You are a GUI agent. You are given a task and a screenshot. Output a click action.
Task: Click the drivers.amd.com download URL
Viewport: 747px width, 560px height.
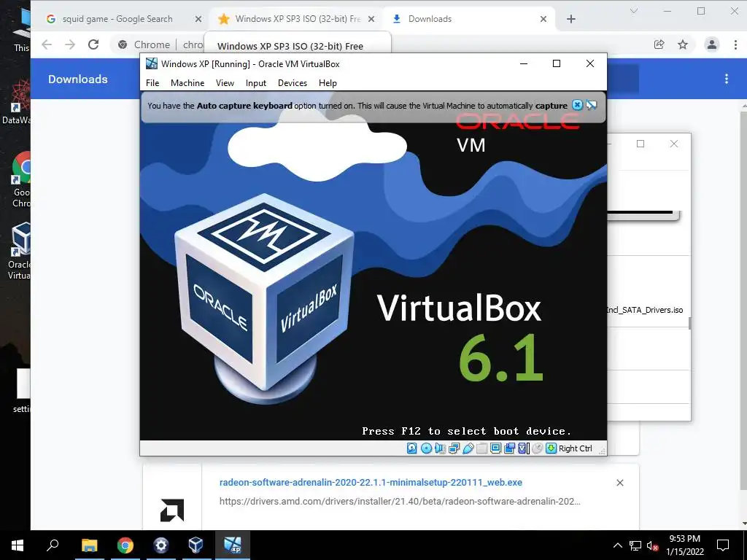(400, 501)
